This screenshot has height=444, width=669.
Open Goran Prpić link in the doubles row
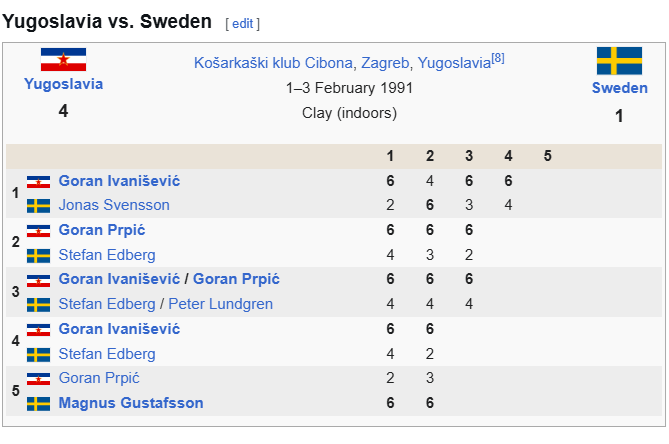tap(236, 279)
